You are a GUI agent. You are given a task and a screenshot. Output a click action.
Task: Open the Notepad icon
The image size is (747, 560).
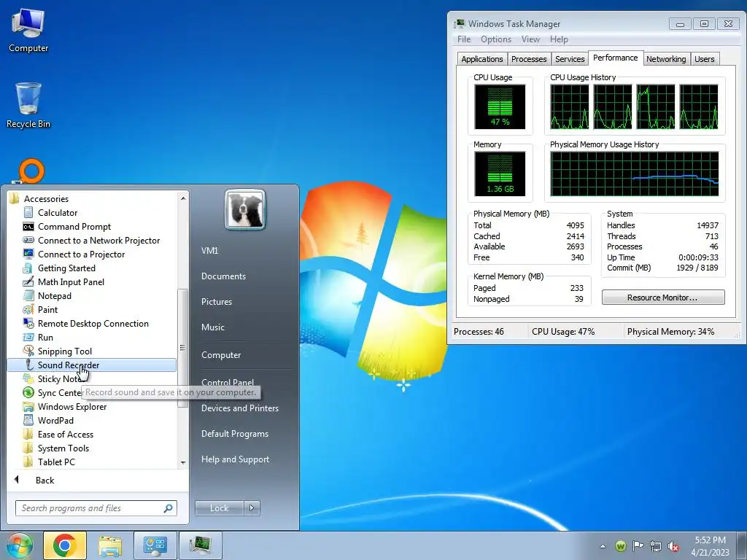(x=28, y=295)
